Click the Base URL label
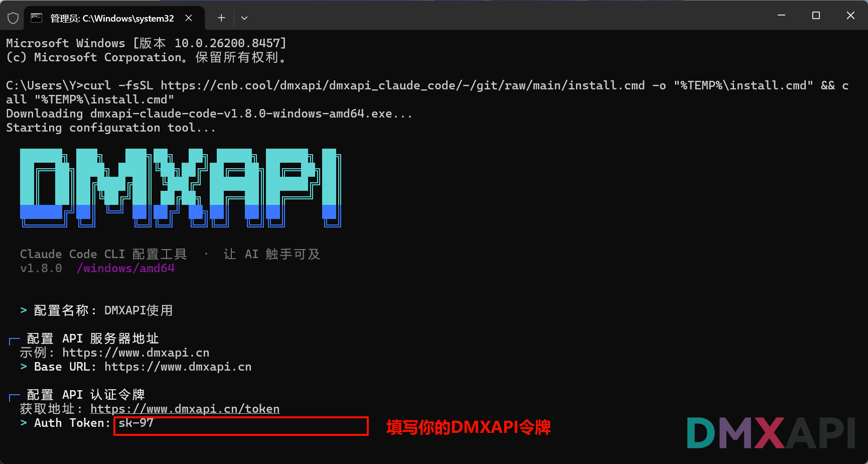This screenshot has height=464, width=868. point(65,367)
